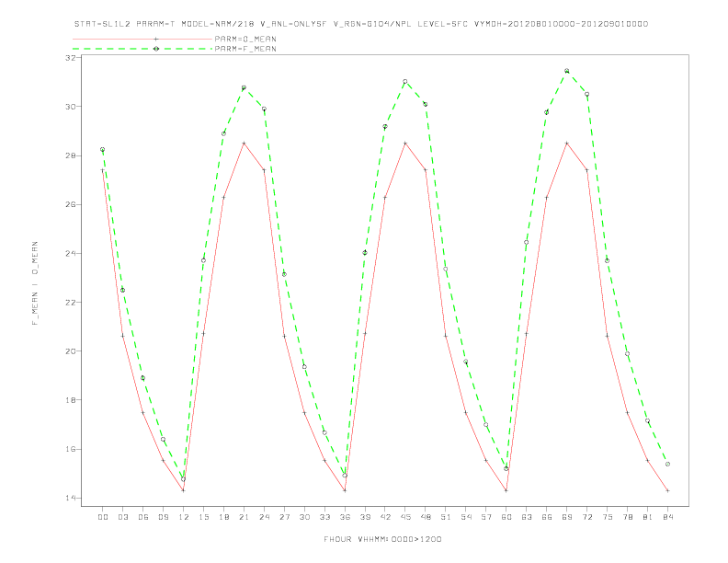
Task: Click x-axis forecast hour label 00
Action: [103, 517]
